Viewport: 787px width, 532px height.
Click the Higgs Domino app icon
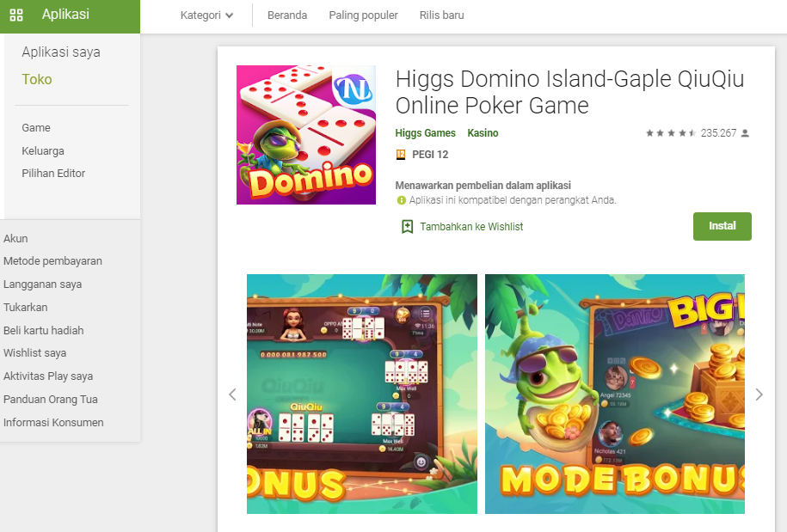pyautogui.click(x=306, y=135)
